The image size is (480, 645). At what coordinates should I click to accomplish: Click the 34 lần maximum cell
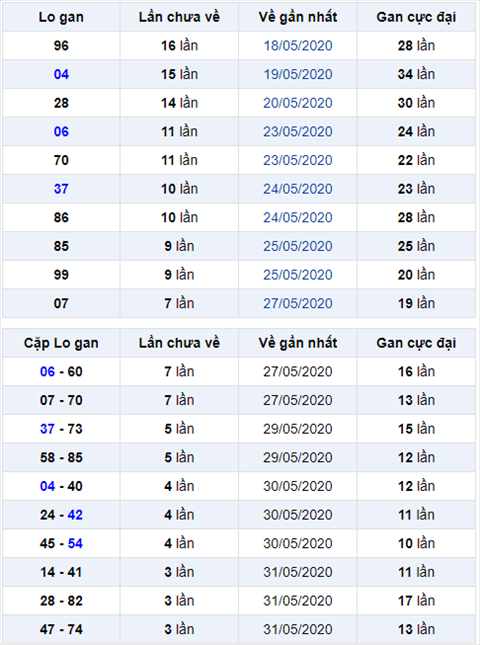point(416,74)
